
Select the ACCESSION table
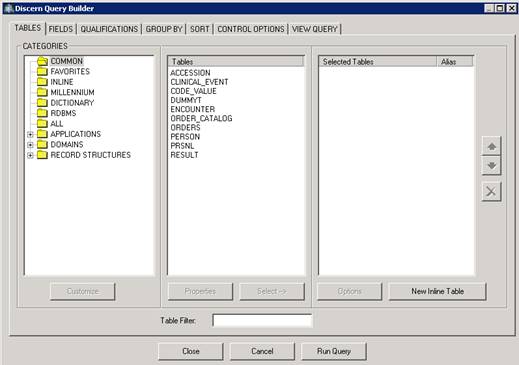[190, 73]
